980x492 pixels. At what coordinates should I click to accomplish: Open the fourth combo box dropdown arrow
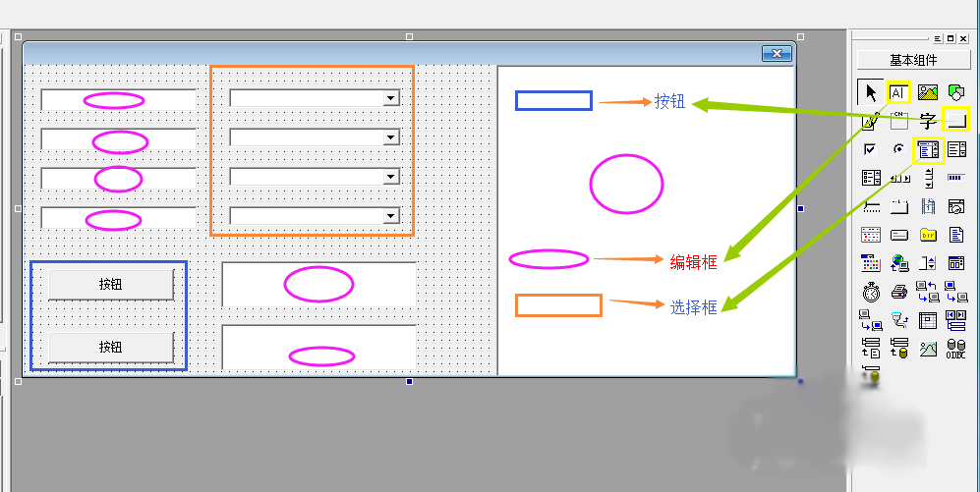coord(391,216)
